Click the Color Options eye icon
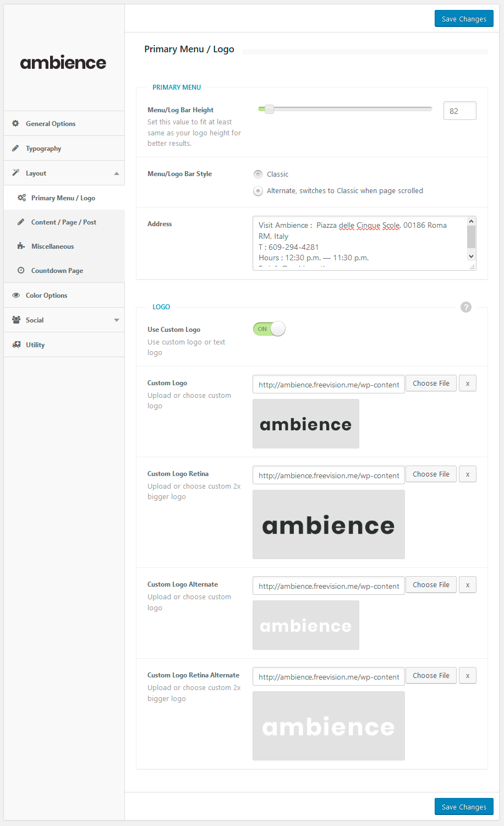Screen dimensions: 504x826 tap(15, 296)
